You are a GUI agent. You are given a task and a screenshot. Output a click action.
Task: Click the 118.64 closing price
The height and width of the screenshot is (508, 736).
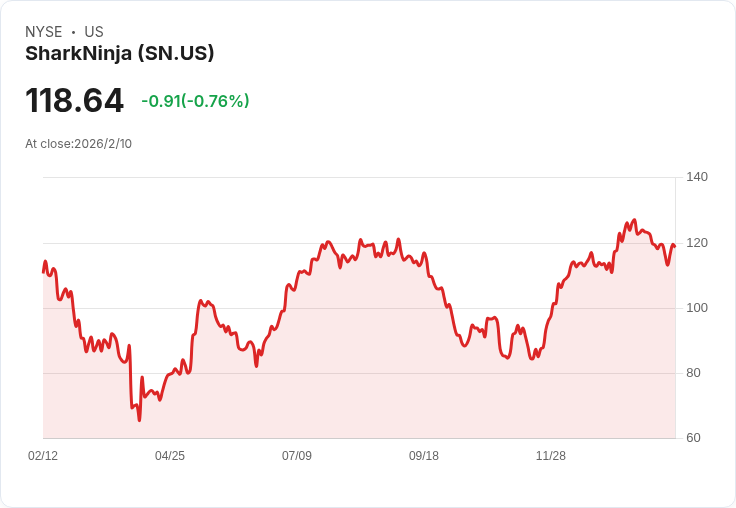pyautogui.click(x=75, y=101)
